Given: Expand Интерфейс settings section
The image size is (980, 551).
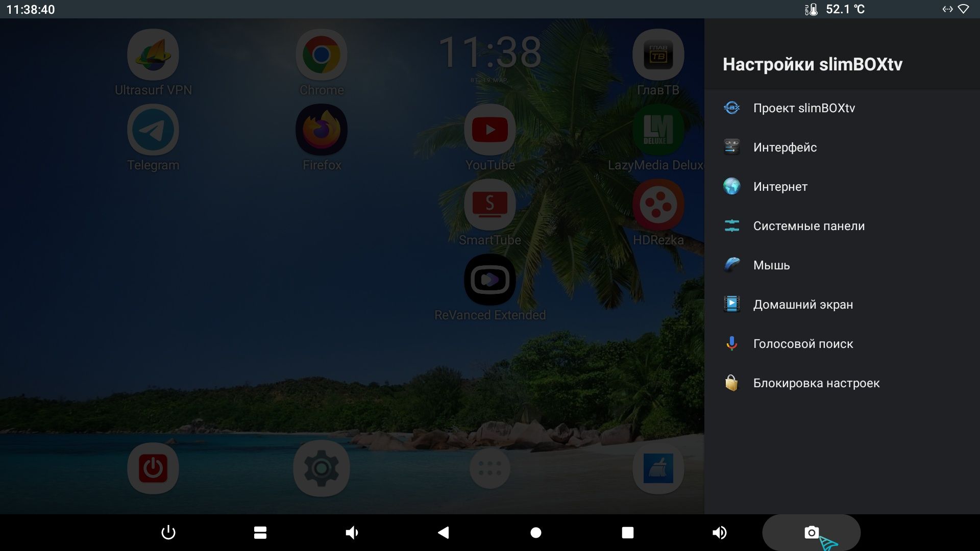Looking at the screenshot, I should pos(785,146).
